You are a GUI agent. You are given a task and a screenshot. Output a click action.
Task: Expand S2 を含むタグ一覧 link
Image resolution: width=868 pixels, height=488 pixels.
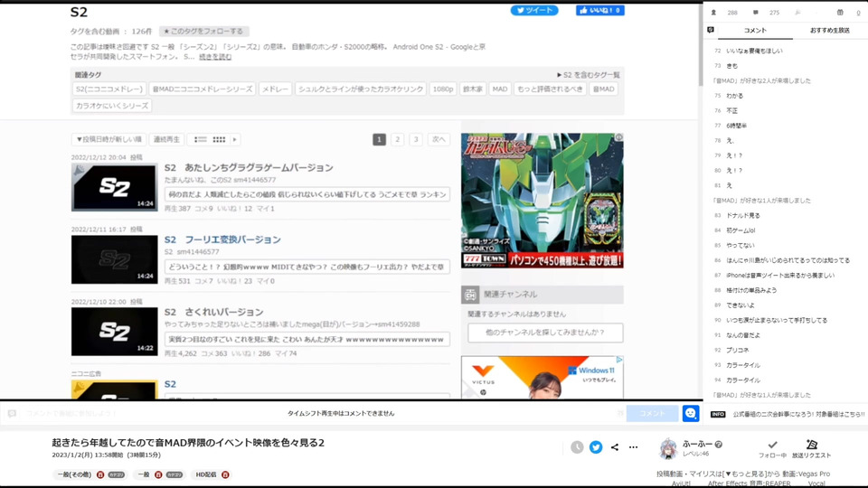(589, 75)
